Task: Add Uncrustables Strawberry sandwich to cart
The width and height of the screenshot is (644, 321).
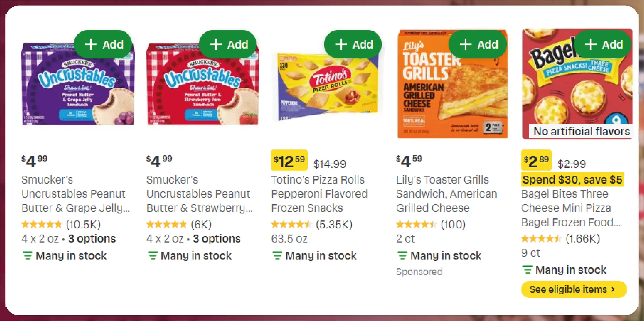Action: [x=228, y=44]
